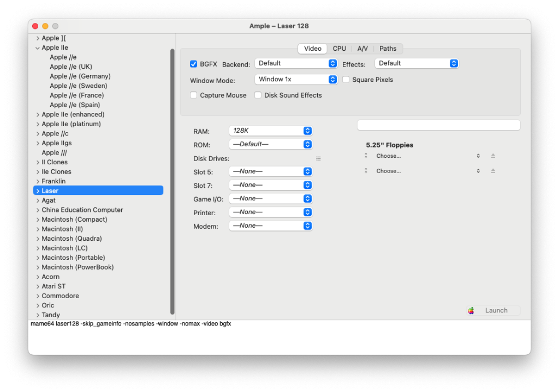Enable Square Pixels
559x392 pixels.
pos(346,79)
